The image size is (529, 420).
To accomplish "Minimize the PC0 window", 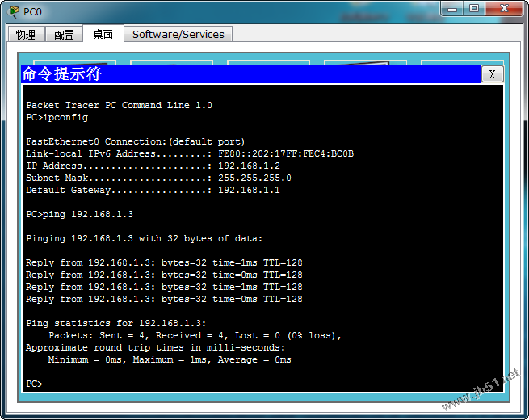I will click(x=452, y=8).
